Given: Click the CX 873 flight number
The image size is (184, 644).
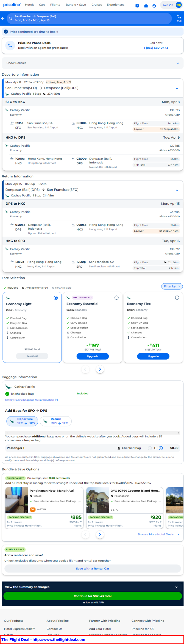Looking at the screenshot, I should (175, 110).
